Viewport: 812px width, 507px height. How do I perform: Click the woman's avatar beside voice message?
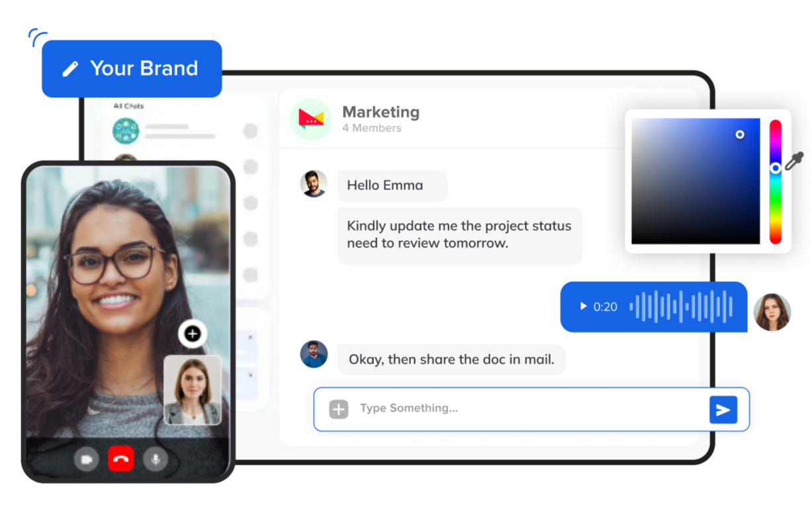coord(772,312)
